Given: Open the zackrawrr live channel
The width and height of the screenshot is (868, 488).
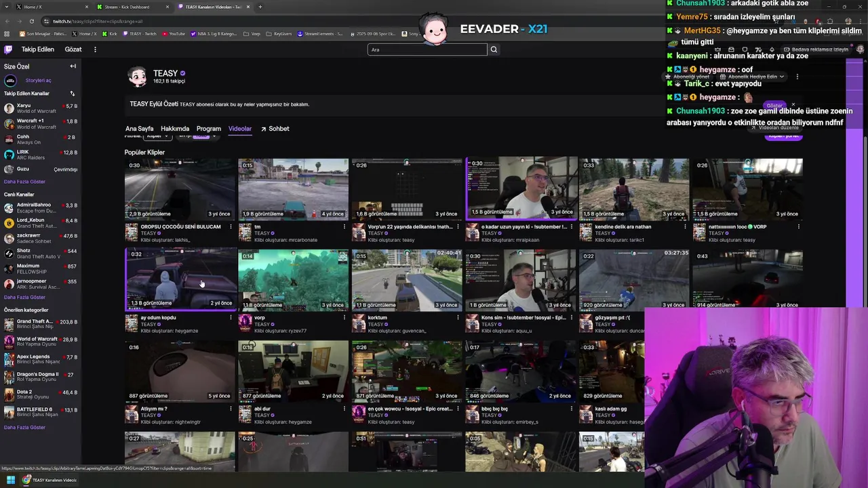Looking at the screenshot, I should point(41,239).
